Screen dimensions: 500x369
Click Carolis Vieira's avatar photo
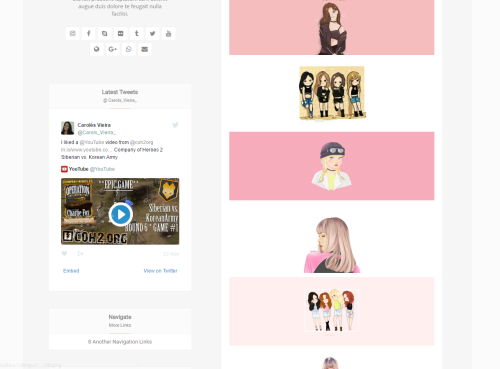[x=67, y=128]
